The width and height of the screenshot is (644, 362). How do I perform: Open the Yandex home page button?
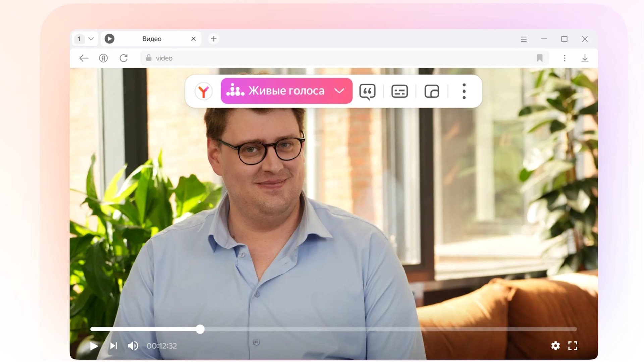(103, 58)
